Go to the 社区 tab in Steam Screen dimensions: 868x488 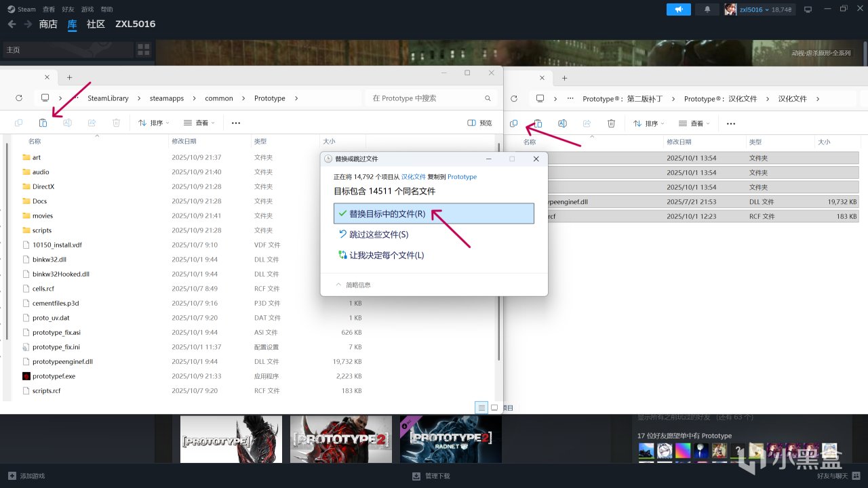(x=96, y=24)
